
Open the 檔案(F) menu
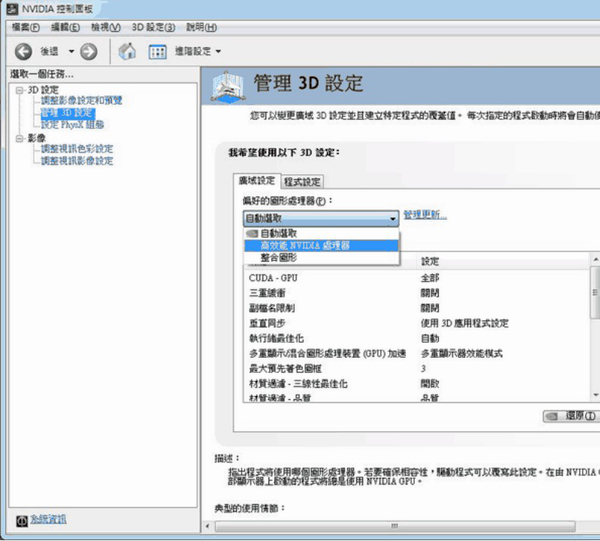point(26,27)
